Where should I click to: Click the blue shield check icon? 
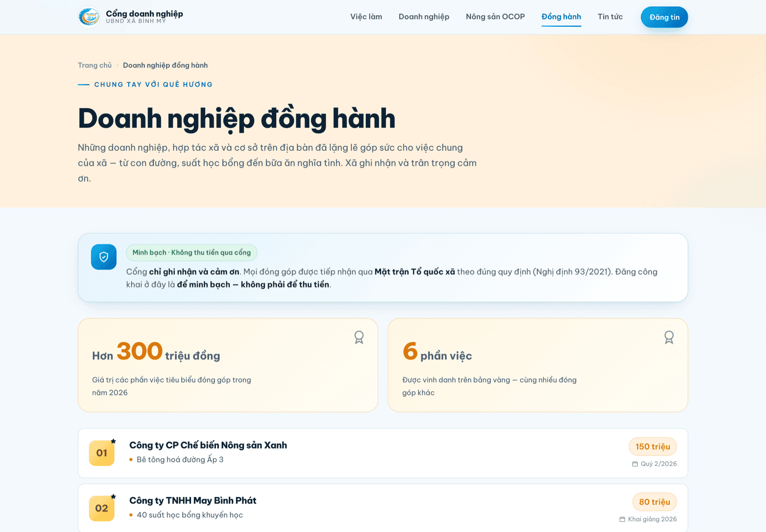click(x=104, y=257)
